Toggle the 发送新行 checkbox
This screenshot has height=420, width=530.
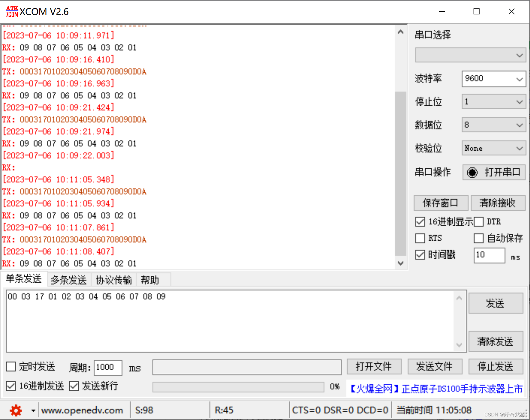(x=74, y=386)
